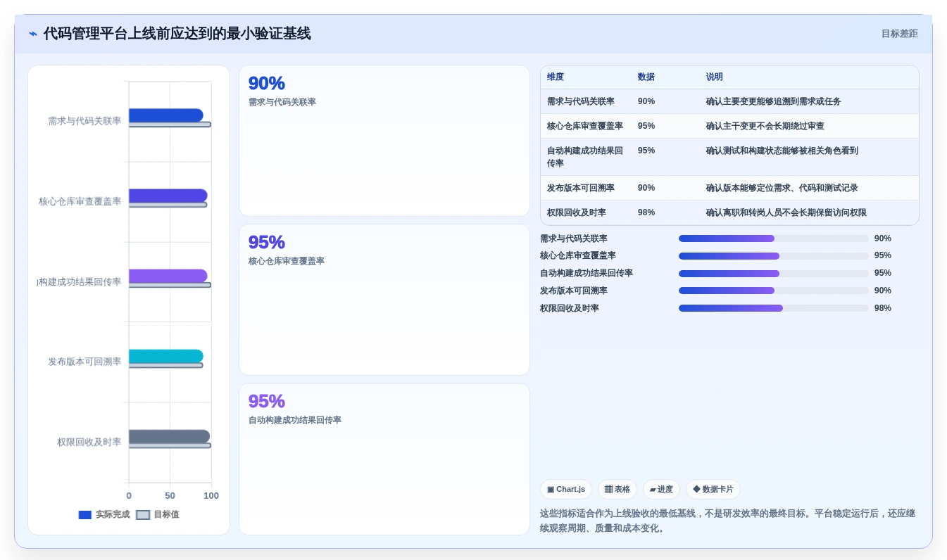This screenshot has width=947, height=560.
Task: Click the 权限回收及时率 progress bar
Action: pyautogui.click(x=774, y=308)
